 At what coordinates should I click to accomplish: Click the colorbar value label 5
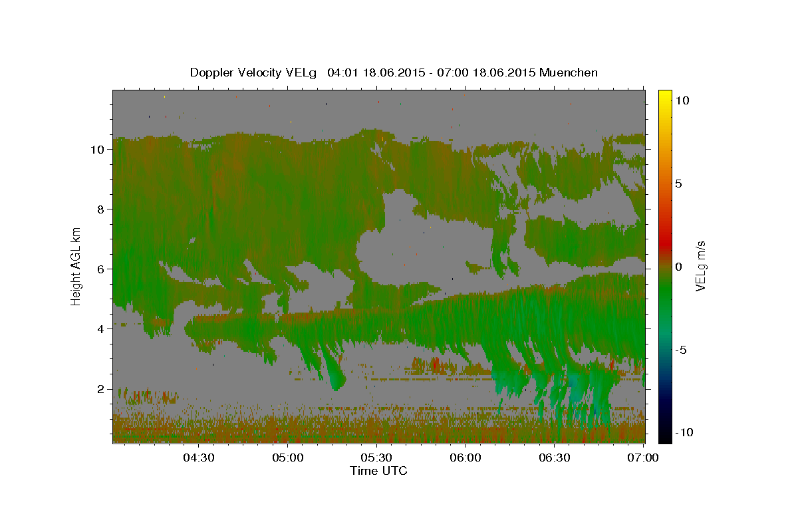(x=678, y=183)
